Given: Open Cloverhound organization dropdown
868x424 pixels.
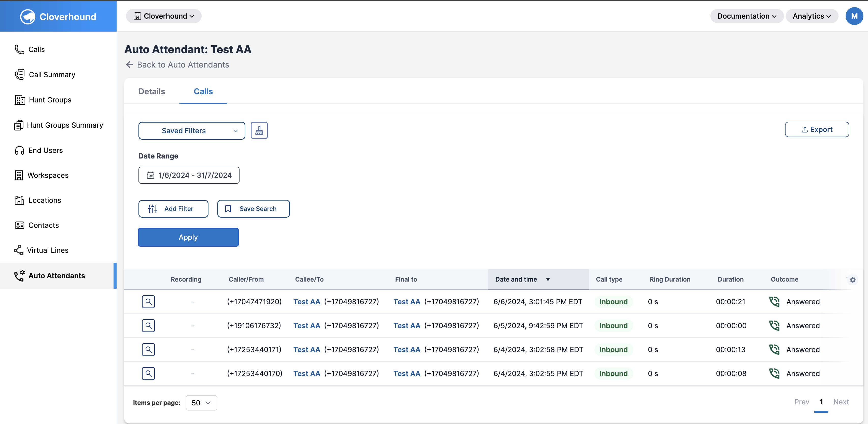Looking at the screenshot, I should pos(164,16).
